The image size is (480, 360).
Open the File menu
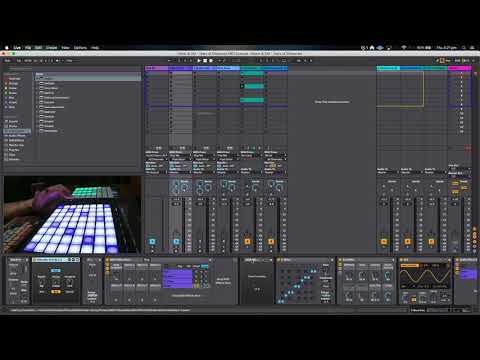pyautogui.click(x=28, y=48)
